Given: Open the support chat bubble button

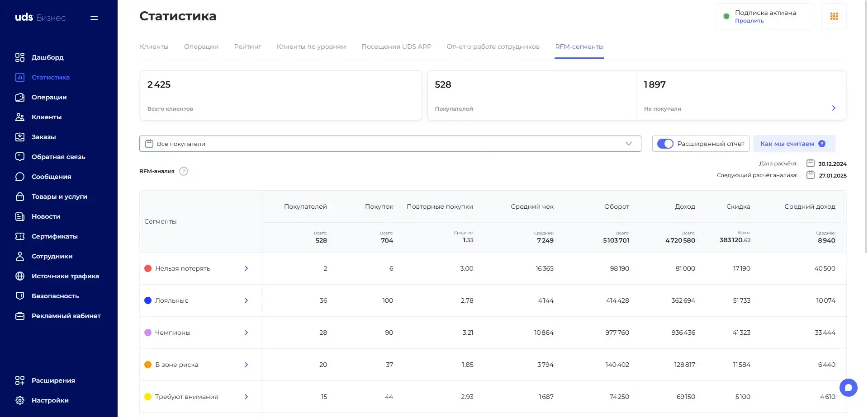Looking at the screenshot, I should (849, 388).
